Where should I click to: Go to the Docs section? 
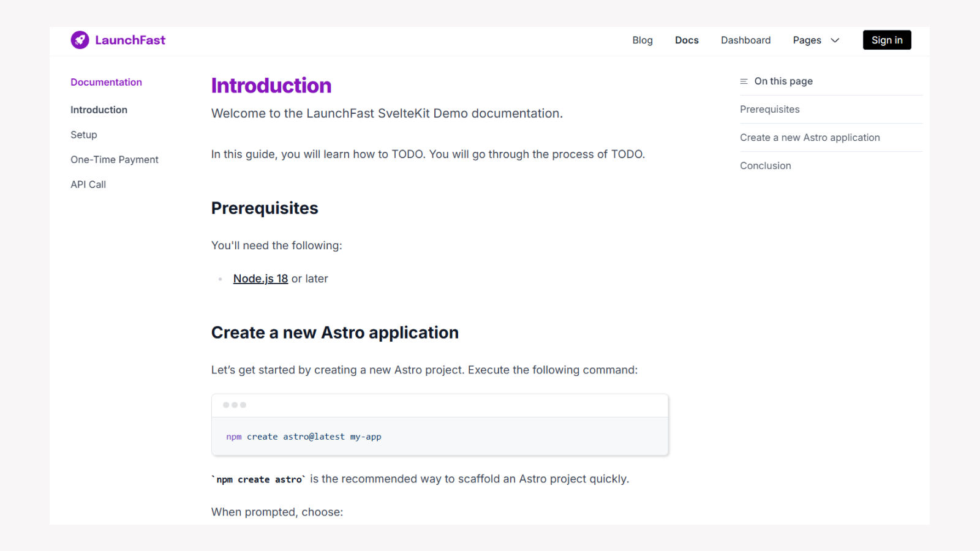tap(687, 40)
